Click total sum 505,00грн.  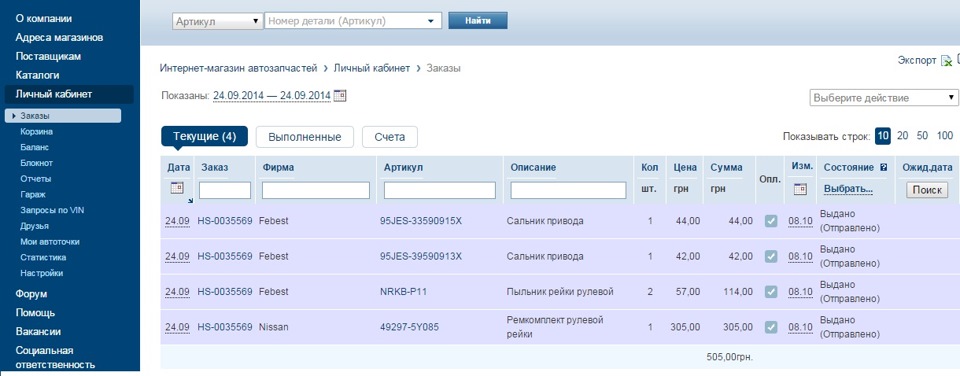point(729,357)
